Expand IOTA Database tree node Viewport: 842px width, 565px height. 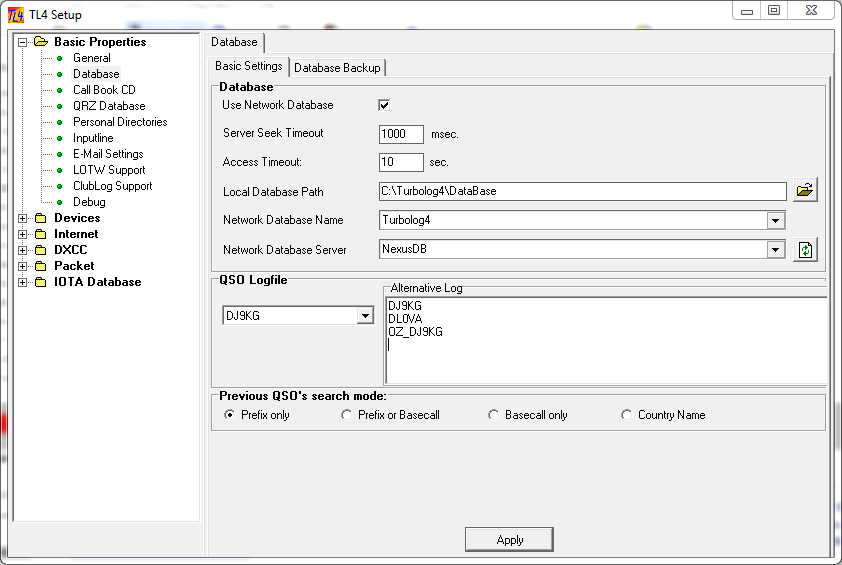[23, 282]
